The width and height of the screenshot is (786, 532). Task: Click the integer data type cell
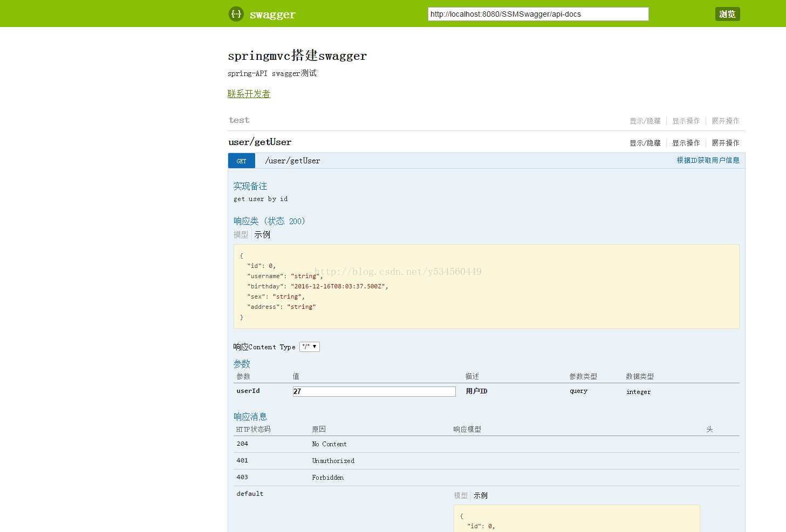(x=638, y=392)
